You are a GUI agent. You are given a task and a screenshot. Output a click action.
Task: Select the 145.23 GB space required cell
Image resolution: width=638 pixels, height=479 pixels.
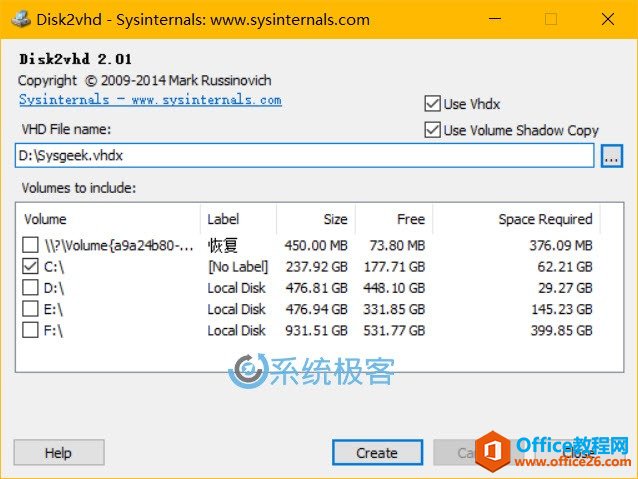point(562,309)
